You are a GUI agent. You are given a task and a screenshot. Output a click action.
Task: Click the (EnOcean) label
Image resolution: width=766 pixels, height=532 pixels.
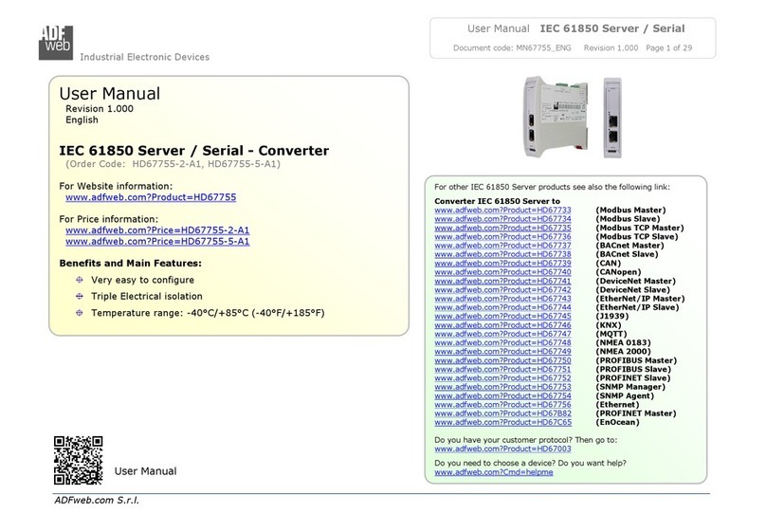(617, 422)
